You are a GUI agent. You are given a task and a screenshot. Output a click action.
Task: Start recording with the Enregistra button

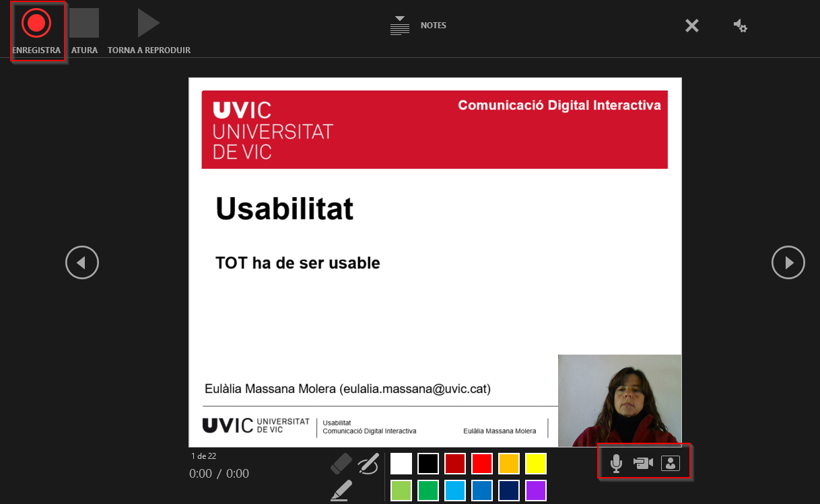[x=36, y=24]
